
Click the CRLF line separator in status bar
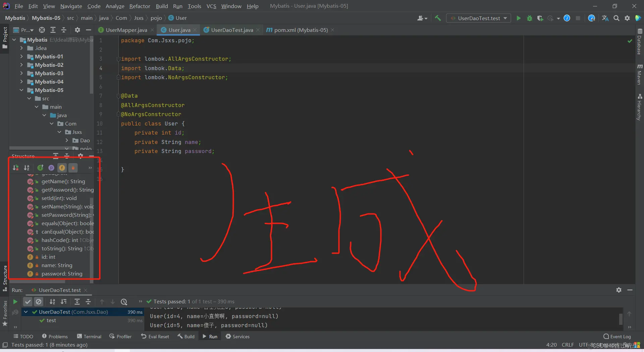tap(568, 345)
